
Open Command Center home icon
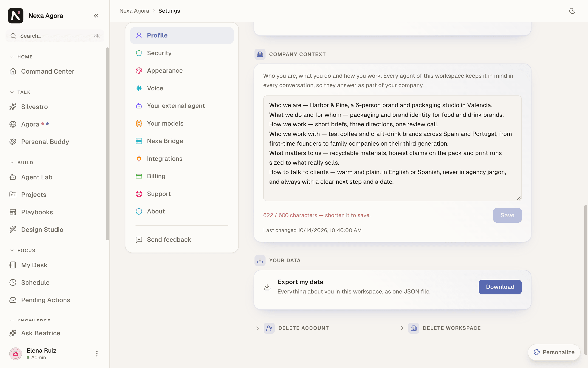13,71
